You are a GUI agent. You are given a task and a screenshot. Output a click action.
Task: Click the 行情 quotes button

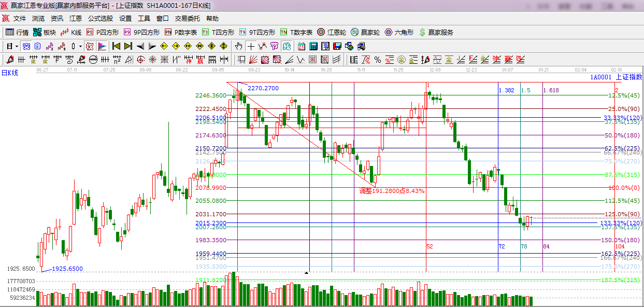point(17,32)
